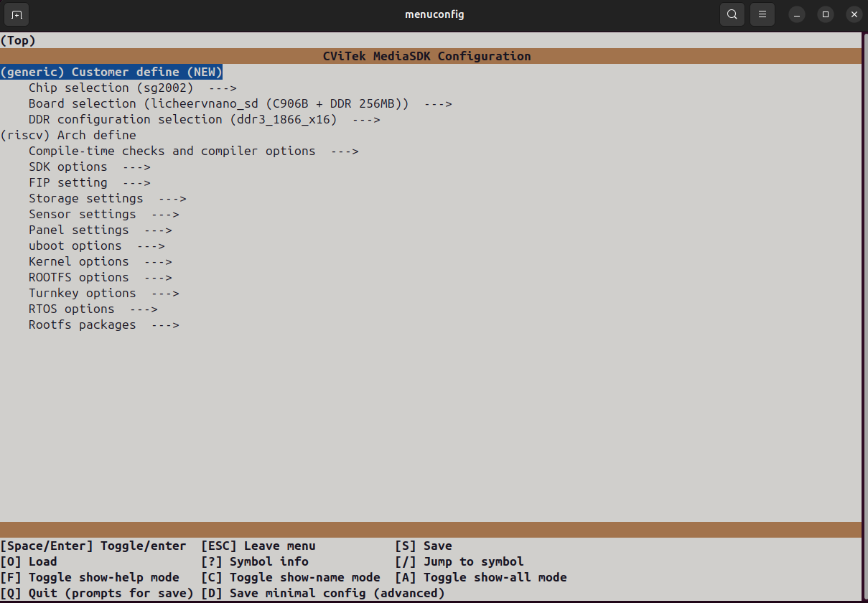
Task: Click the [F] Toggle show-help mode hint
Action: 90,577
